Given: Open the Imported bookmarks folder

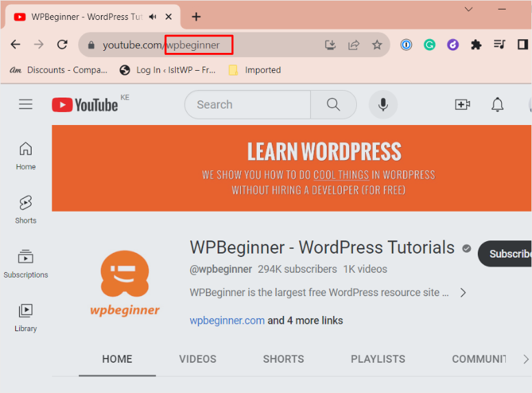Looking at the screenshot, I should point(255,70).
